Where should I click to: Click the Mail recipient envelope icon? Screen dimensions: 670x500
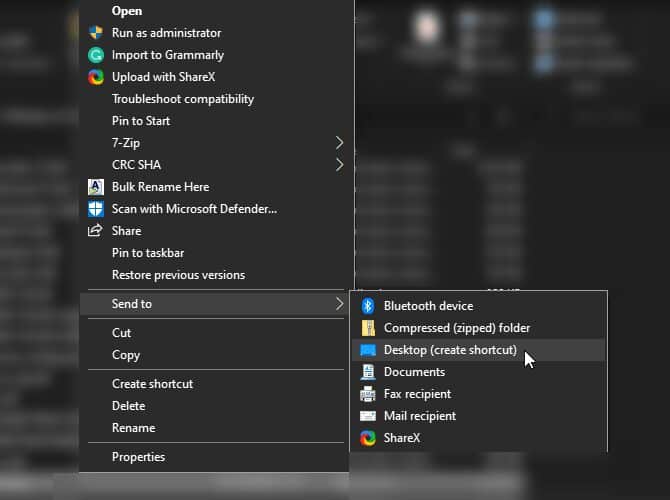pyautogui.click(x=368, y=416)
